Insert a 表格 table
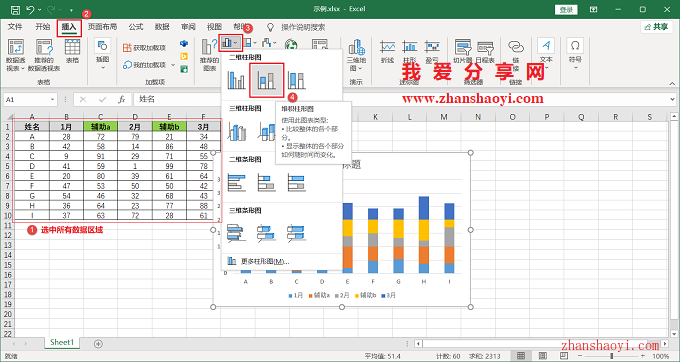The image size is (680, 362). click(x=72, y=51)
